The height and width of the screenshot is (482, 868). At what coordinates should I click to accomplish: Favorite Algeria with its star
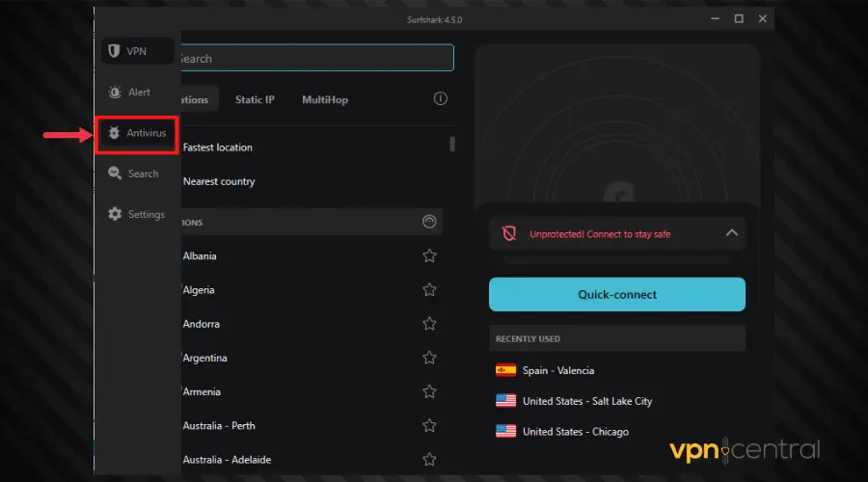point(429,289)
